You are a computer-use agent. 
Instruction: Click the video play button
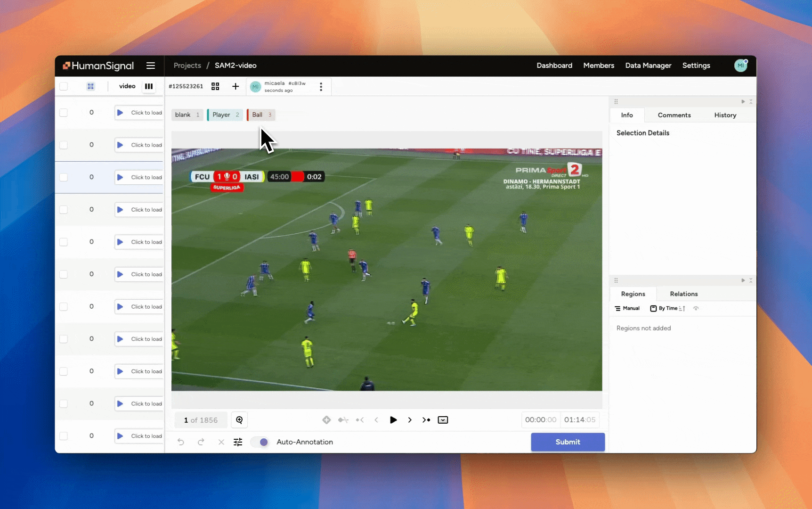click(x=393, y=420)
